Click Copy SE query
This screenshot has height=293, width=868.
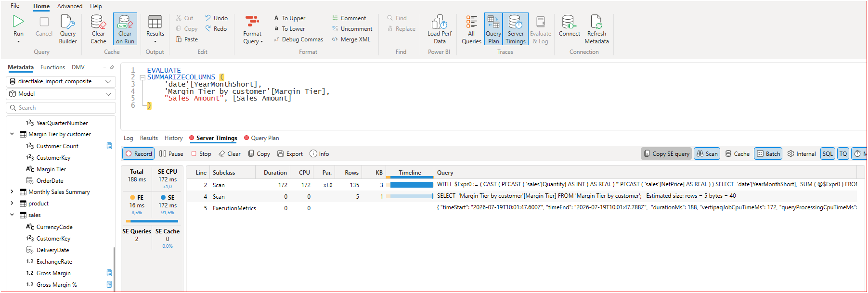(666, 154)
